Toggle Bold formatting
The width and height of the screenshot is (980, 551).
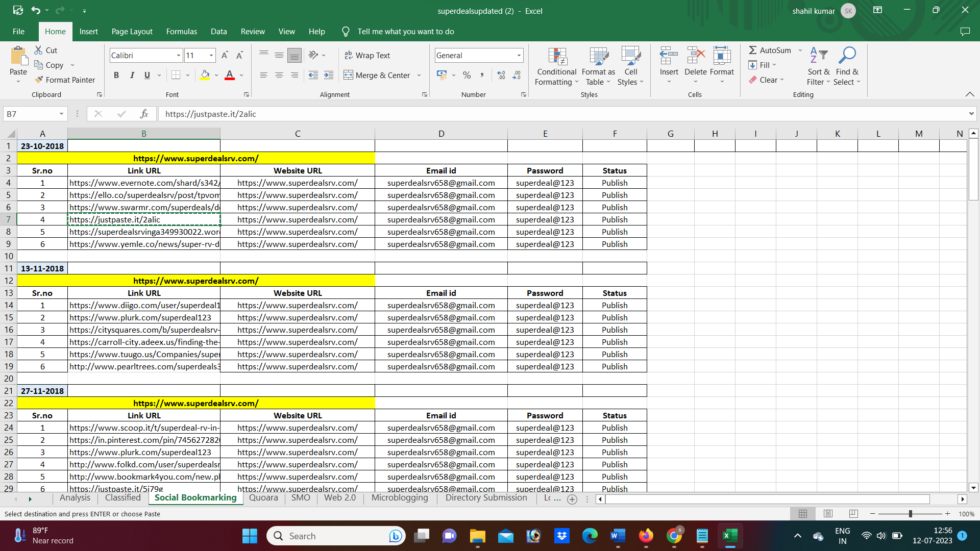coord(116,75)
